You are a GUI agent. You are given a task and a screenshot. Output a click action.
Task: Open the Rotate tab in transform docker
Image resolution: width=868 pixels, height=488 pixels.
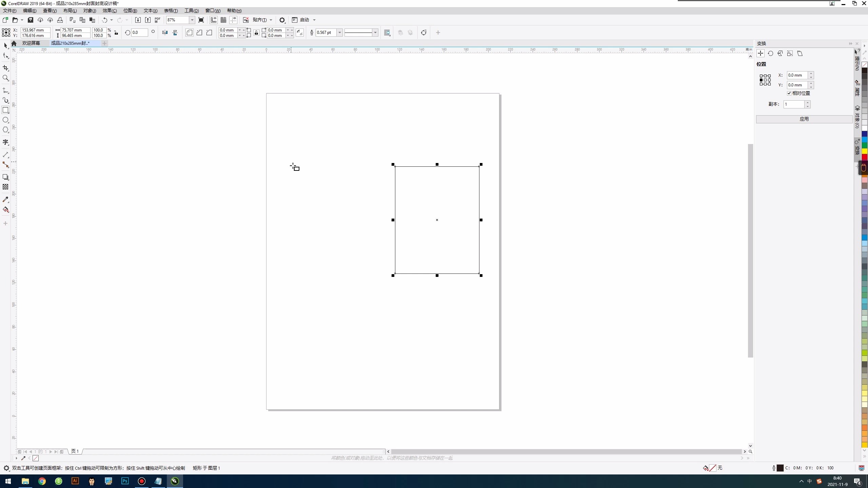coord(770,54)
